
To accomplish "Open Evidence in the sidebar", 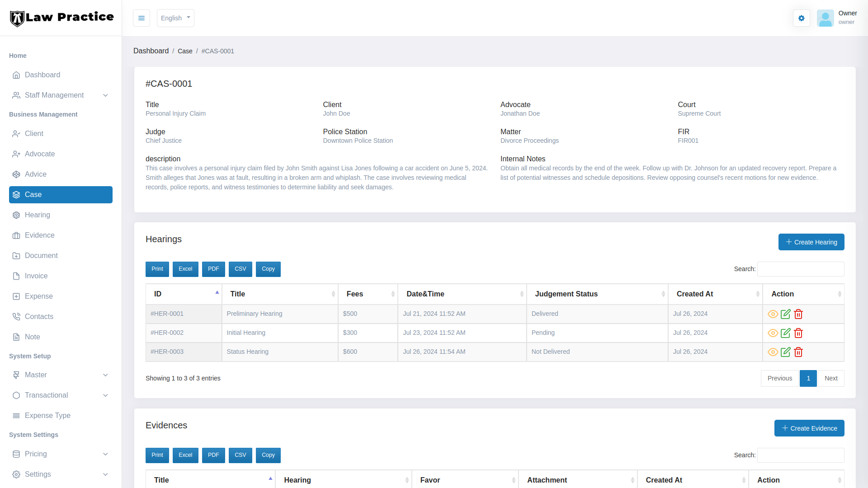I will pos(40,235).
